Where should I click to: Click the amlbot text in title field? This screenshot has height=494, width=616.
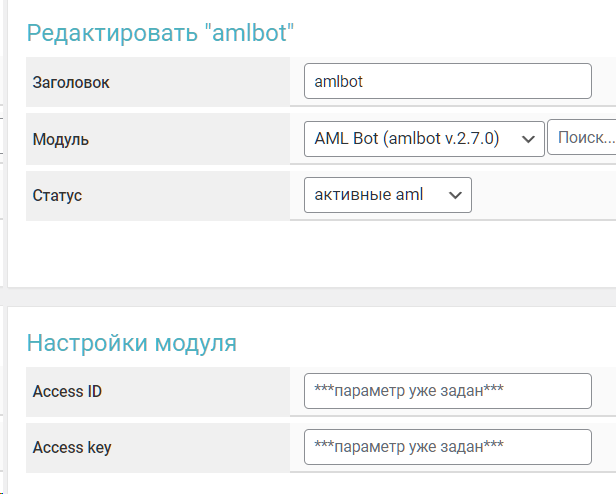click(x=338, y=82)
